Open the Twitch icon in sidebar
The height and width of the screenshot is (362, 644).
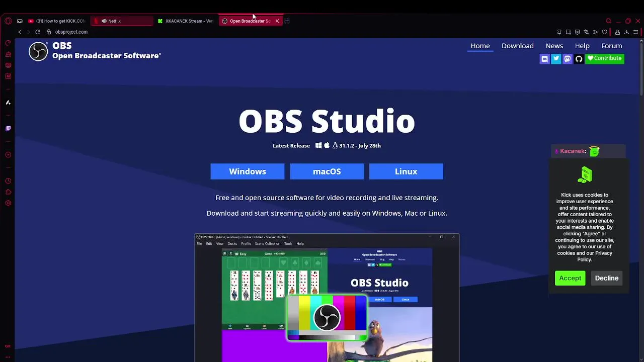8,129
